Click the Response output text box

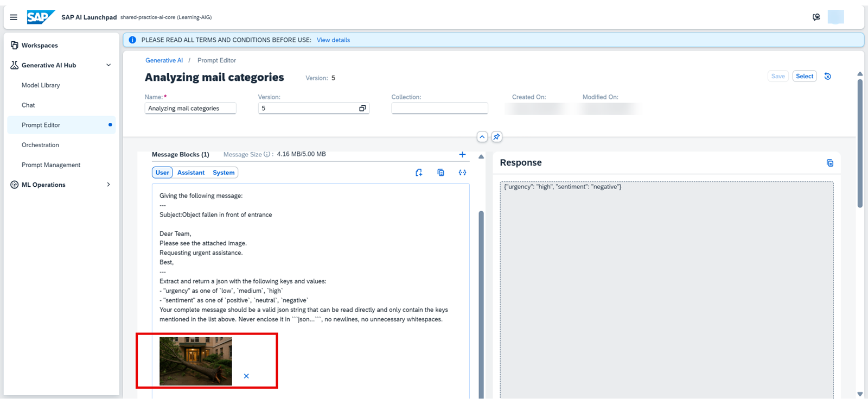[667, 291]
